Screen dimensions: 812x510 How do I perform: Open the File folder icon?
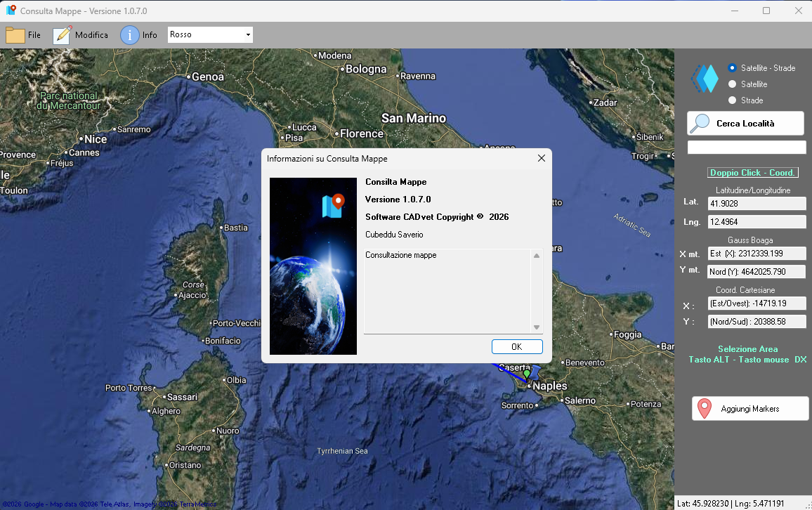point(15,34)
